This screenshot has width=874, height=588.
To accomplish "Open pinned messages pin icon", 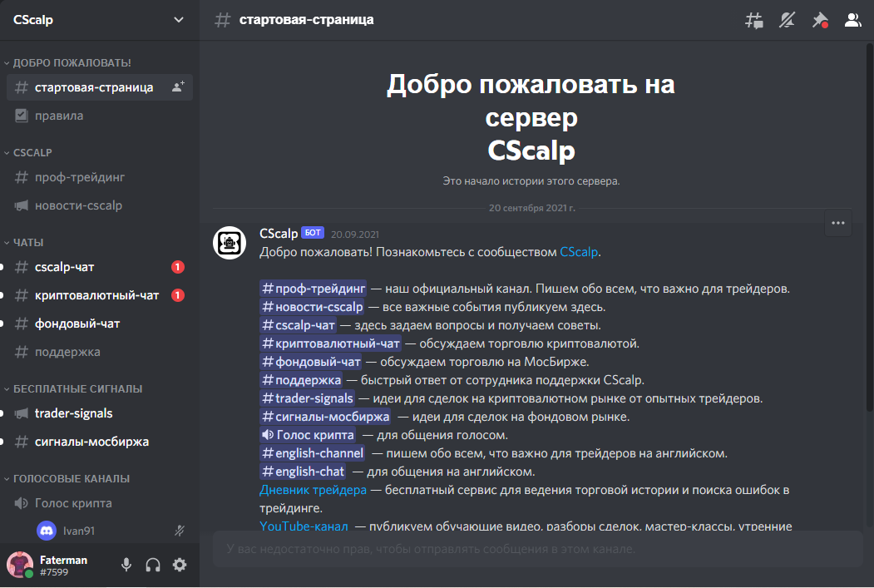I will tap(820, 21).
